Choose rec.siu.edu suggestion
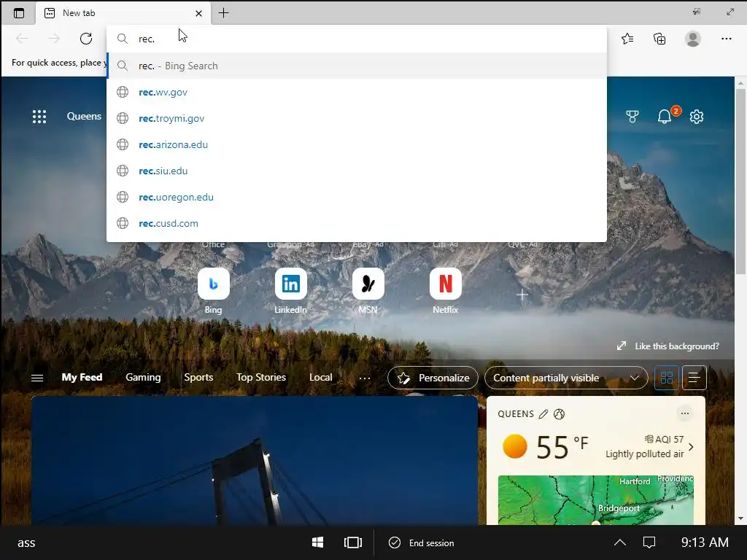 click(356, 171)
